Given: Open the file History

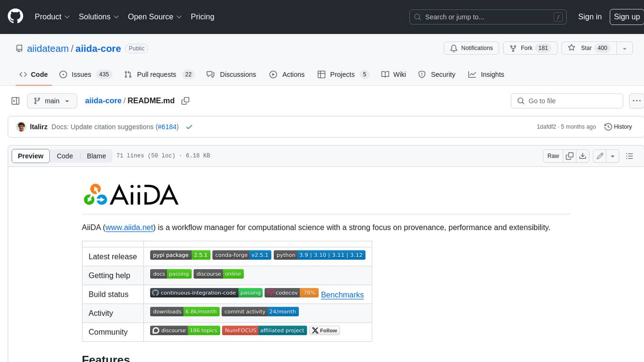Looking at the screenshot, I should coord(618,127).
